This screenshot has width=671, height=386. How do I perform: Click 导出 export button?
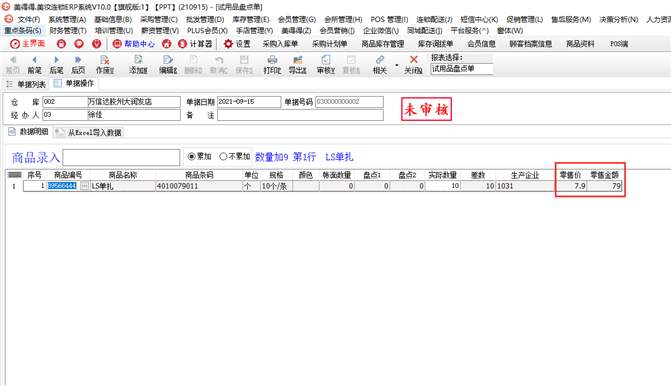coord(298,65)
